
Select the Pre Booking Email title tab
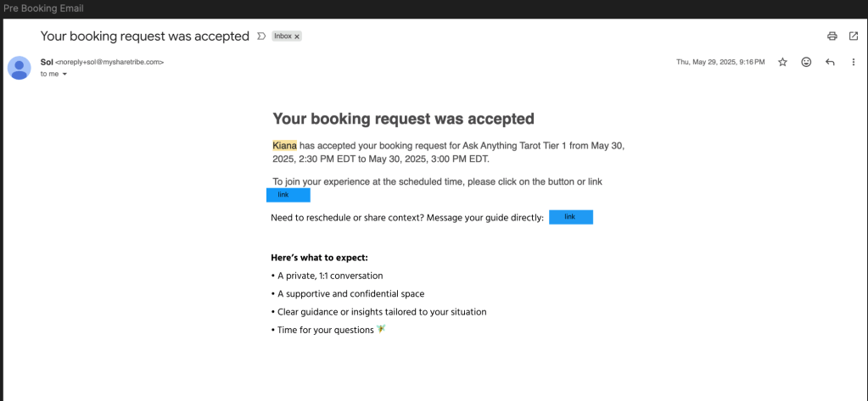43,8
